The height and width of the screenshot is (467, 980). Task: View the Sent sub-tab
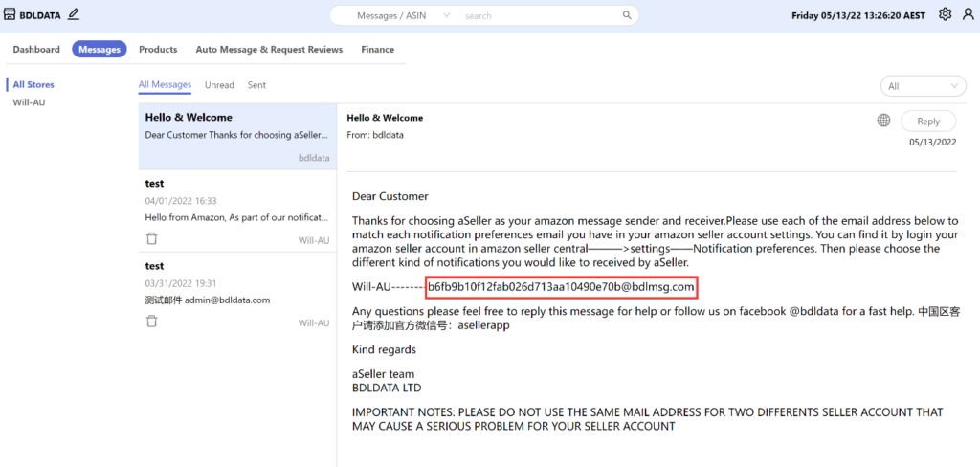pyautogui.click(x=256, y=85)
